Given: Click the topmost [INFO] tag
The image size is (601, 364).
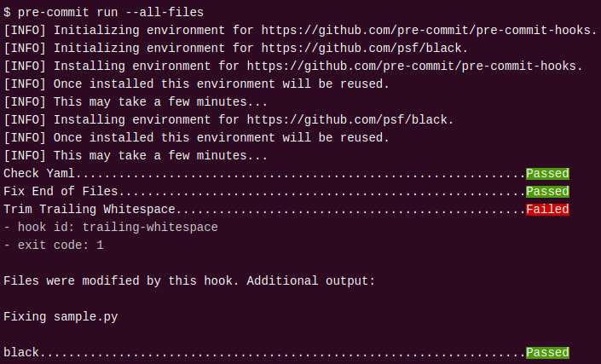Looking at the screenshot, I should [25, 30].
